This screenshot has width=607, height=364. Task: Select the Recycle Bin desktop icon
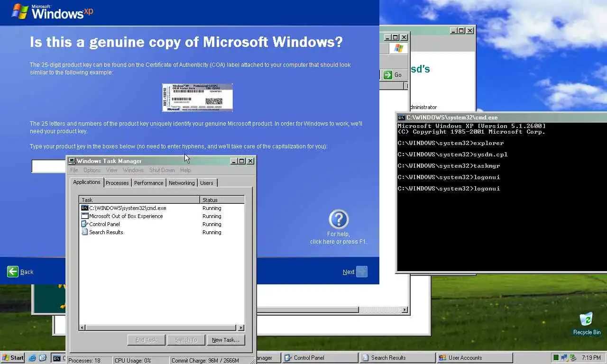click(587, 324)
